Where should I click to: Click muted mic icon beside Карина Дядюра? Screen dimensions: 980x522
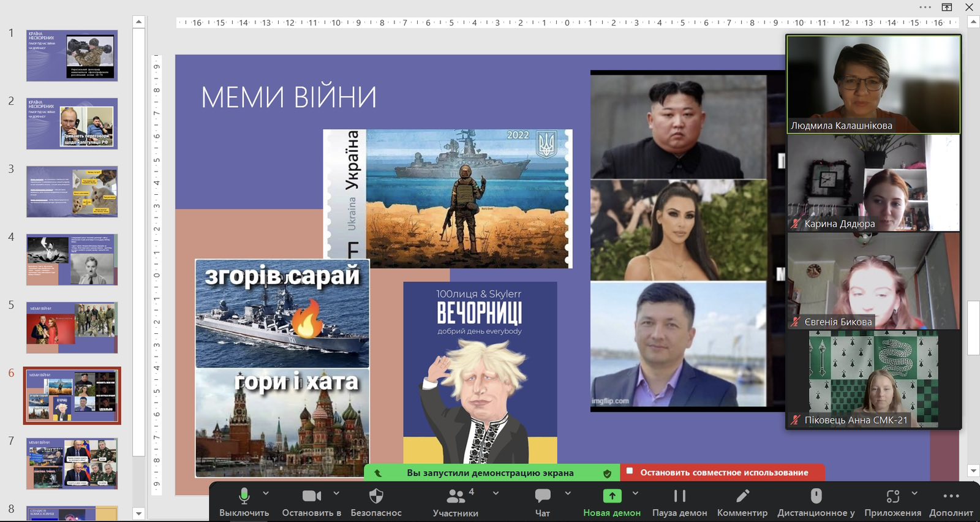point(796,224)
